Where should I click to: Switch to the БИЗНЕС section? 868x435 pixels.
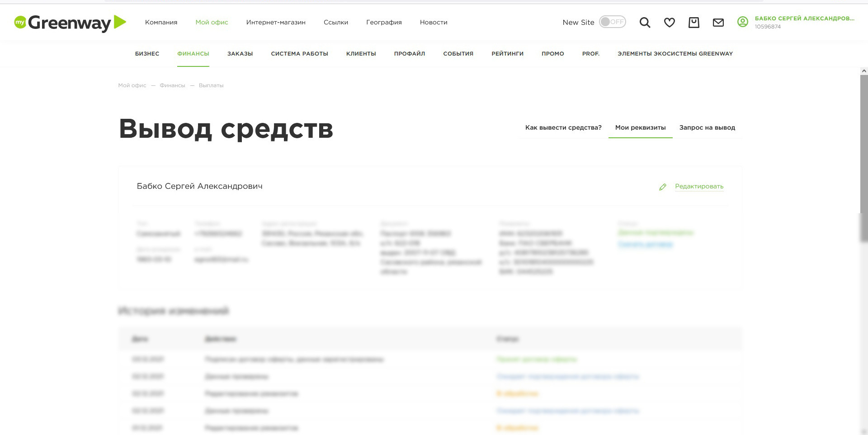click(147, 54)
